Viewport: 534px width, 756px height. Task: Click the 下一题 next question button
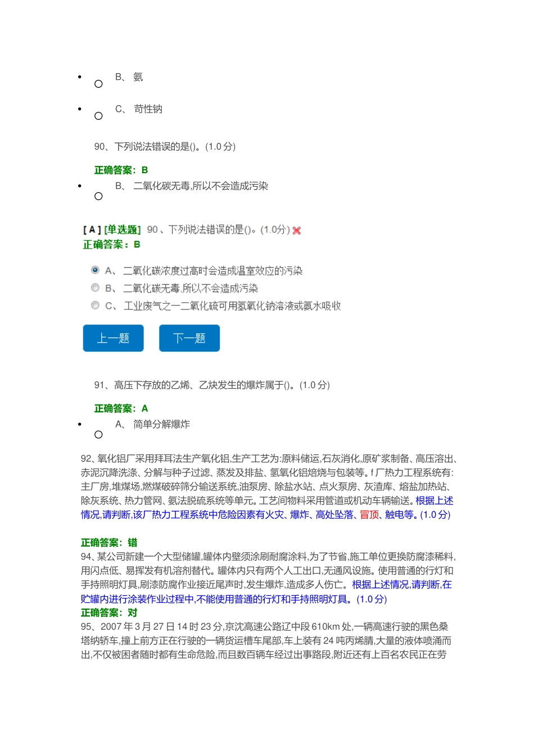(189, 338)
